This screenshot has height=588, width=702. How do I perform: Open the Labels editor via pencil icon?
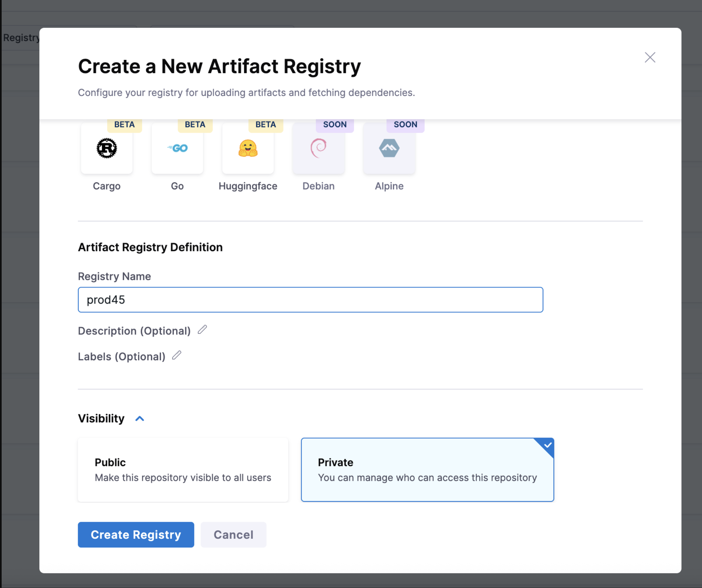tap(177, 355)
